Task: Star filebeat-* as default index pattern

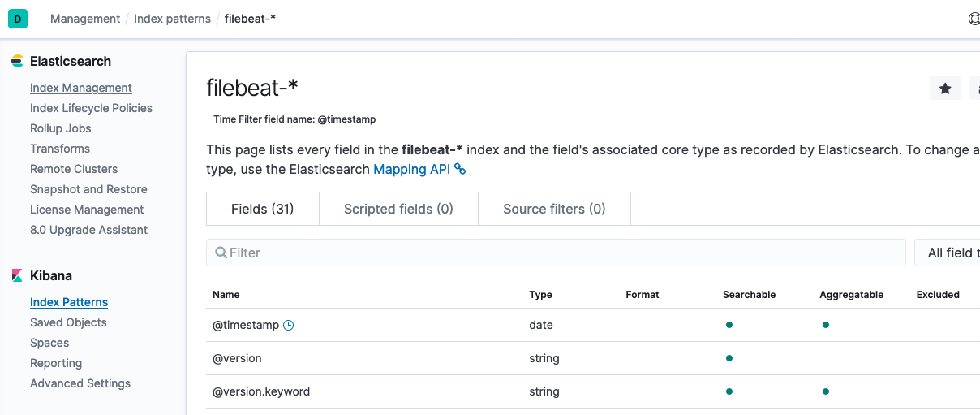Action: [945, 89]
